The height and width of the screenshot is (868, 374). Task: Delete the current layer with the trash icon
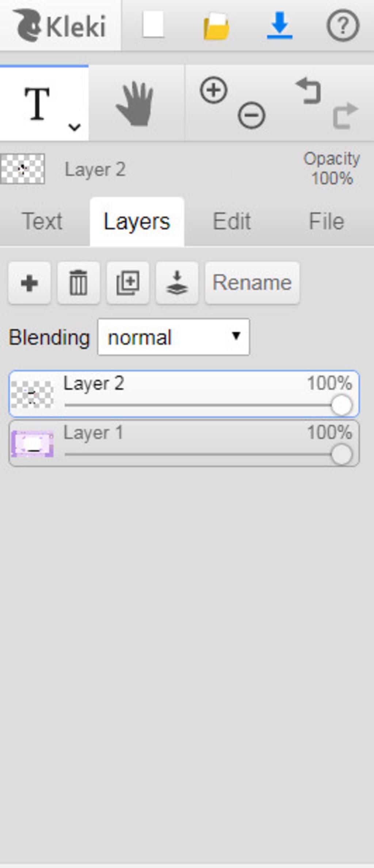tap(79, 283)
